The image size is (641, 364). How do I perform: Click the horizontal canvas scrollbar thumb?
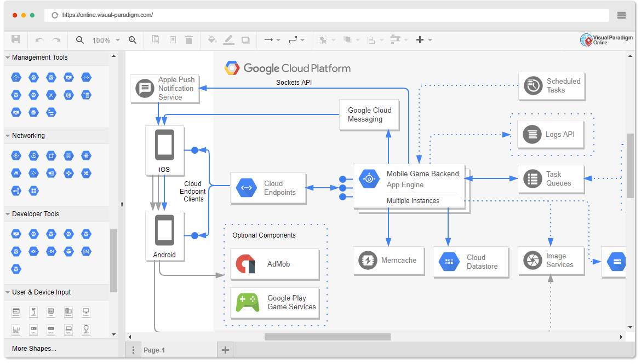[x=328, y=337]
